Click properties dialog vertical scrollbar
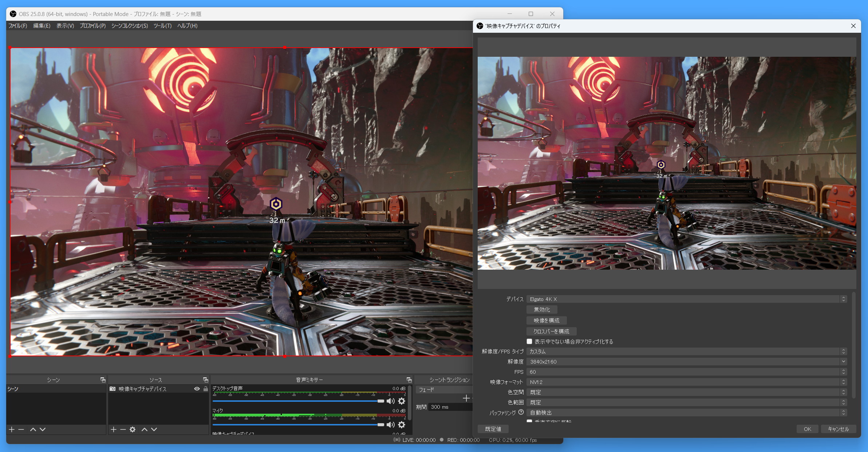 click(x=854, y=345)
